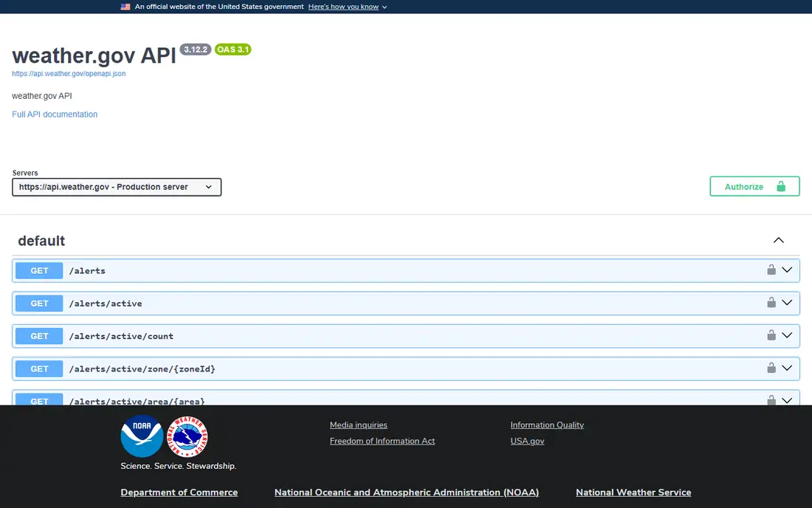812x508 pixels.
Task: Open Department of Commerce link
Action: click(179, 492)
